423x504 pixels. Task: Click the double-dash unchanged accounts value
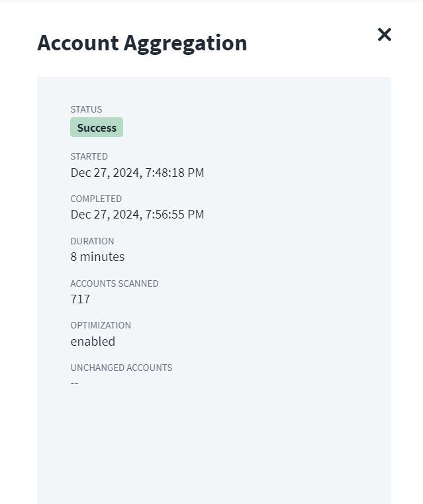75,383
